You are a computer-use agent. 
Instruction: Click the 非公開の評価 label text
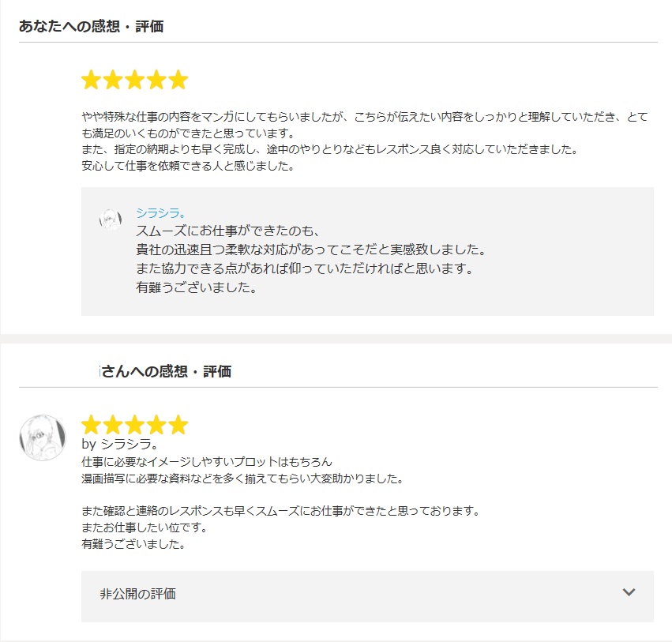tap(137, 594)
